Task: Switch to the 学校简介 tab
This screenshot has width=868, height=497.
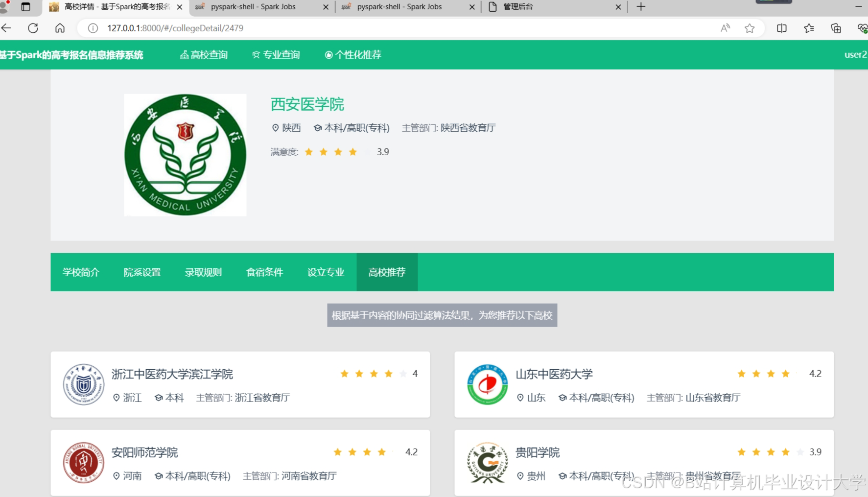Action: pyautogui.click(x=81, y=272)
